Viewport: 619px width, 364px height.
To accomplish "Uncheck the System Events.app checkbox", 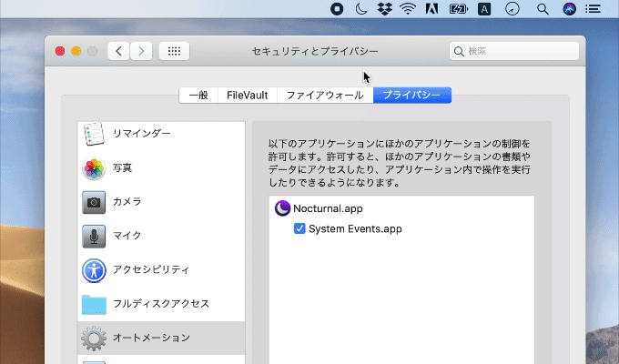I will tap(299, 228).
